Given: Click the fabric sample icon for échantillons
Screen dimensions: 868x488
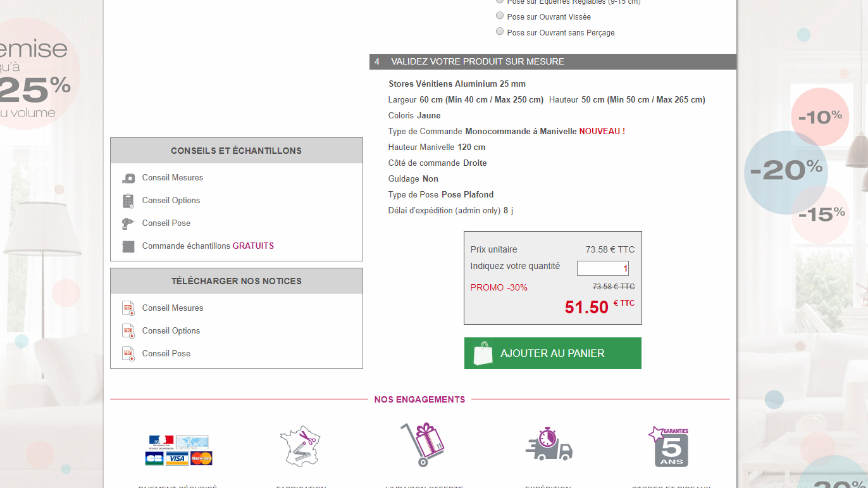Looking at the screenshot, I should (128, 246).
